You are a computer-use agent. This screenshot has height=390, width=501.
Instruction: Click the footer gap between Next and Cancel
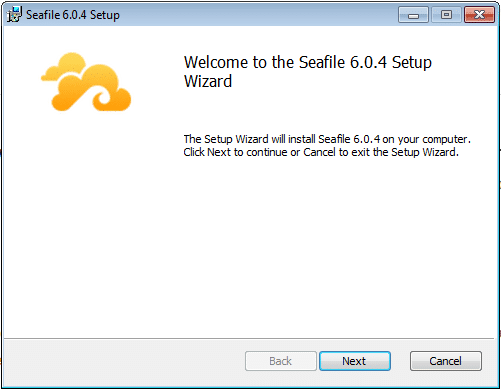coord(400,361)
